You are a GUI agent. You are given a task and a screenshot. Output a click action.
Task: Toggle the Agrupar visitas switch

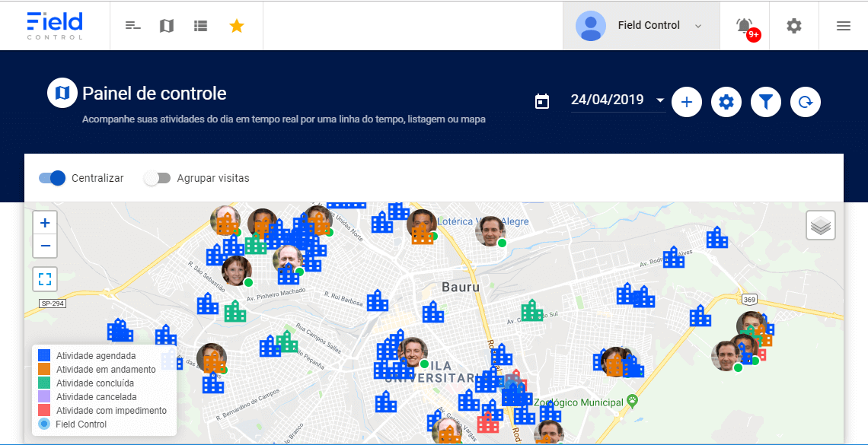[157, 178]
